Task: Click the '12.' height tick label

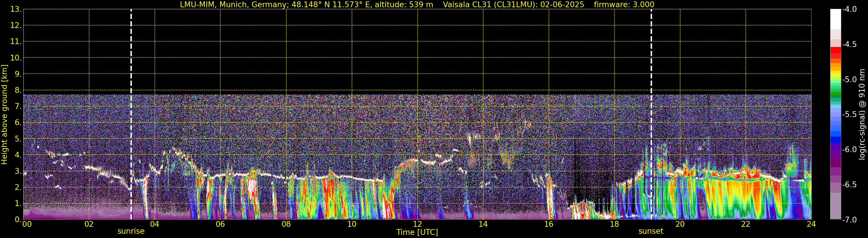Action: pyautogui.click(x=16, y=26)
